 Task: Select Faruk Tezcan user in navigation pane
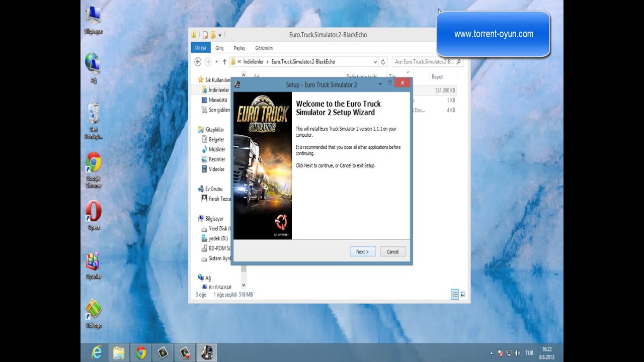coord(216,199)
